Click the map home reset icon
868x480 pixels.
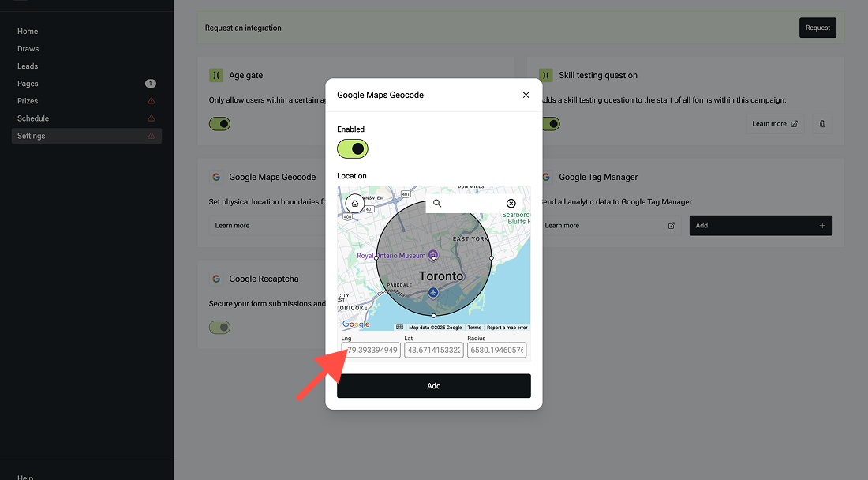[355, 204]
